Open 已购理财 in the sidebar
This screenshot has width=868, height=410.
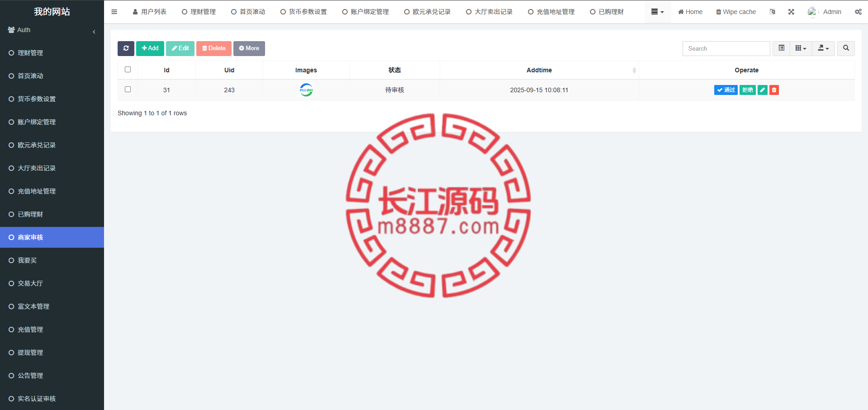coord(52,214)
